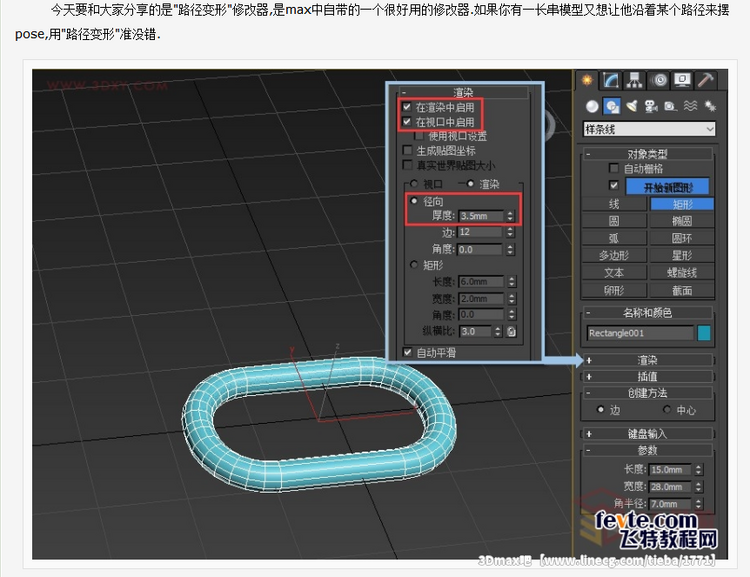Viewport: 750px width, 577px height.
Task: Click the 角度 0.0 field under 边
Action: [x=480, y=250]
